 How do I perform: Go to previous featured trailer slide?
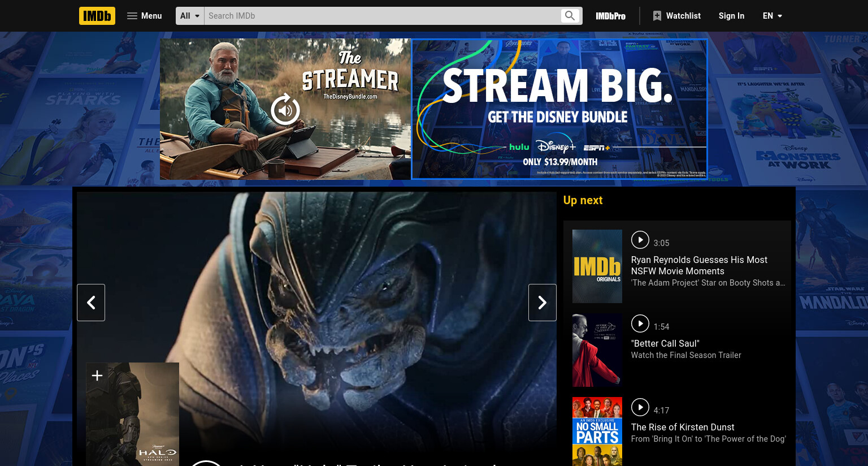coord(91,303)
